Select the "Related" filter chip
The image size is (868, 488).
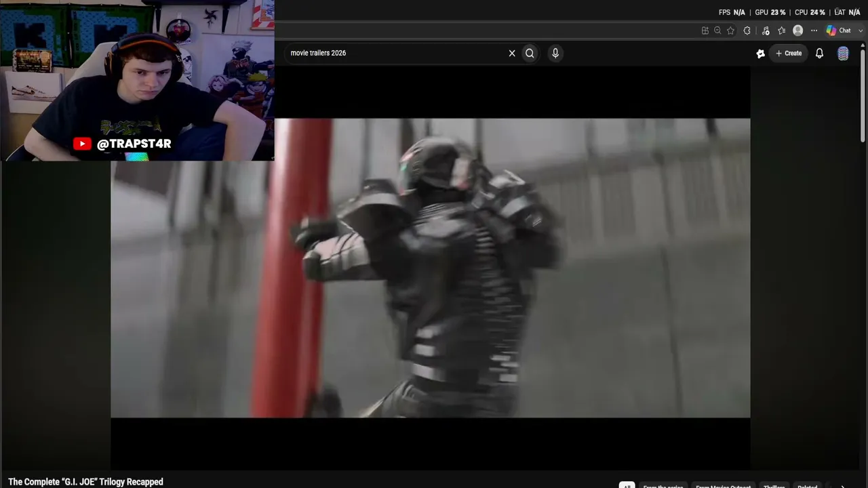807,486
